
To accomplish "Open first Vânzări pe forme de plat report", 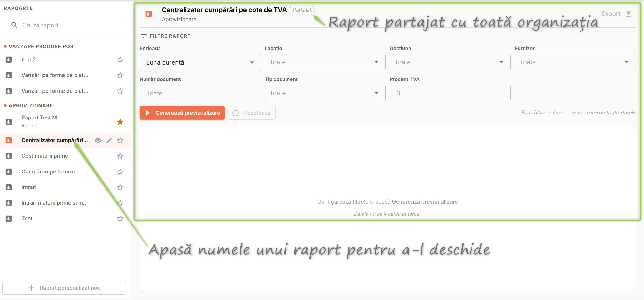I will pos(55,75).
